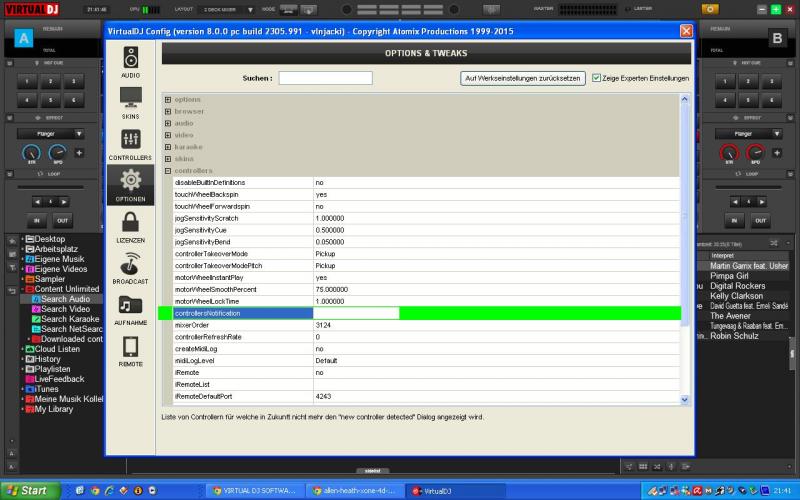
Task: Click left deck loop IN button
Action: (36, 220)
